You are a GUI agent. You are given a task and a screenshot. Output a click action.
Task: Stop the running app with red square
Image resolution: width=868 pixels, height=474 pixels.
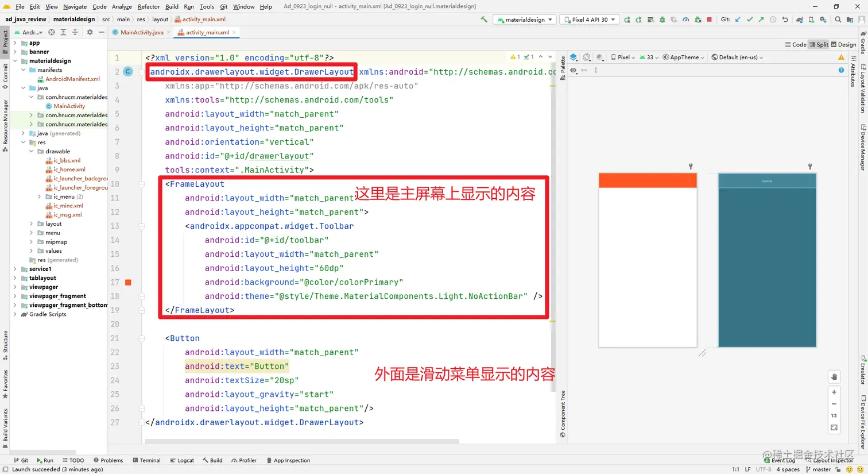pyautogui.click(x=709, y=20)
